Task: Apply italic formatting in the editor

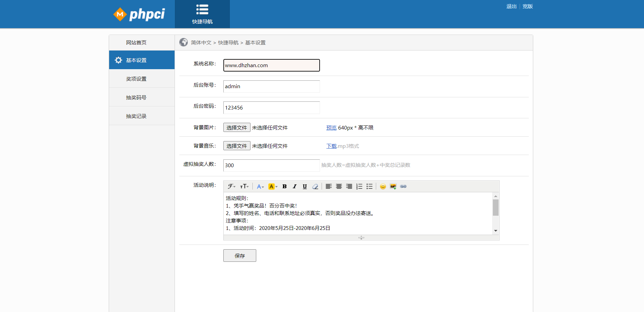Action: pyautogui.click(x=295, y=187)
